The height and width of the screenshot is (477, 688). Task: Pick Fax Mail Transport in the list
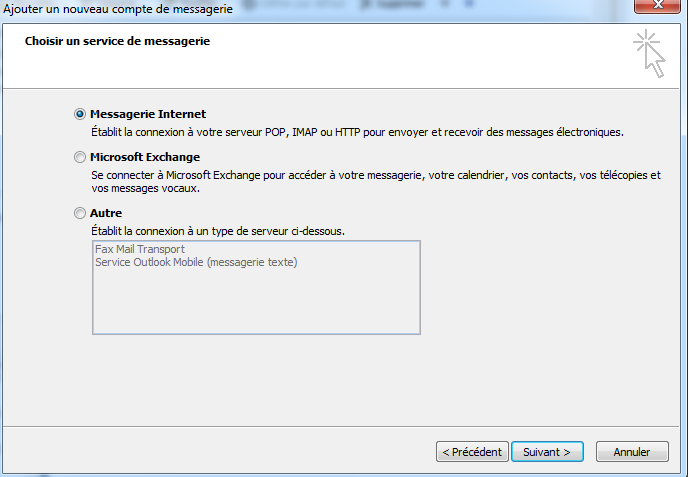pos(140,249)
